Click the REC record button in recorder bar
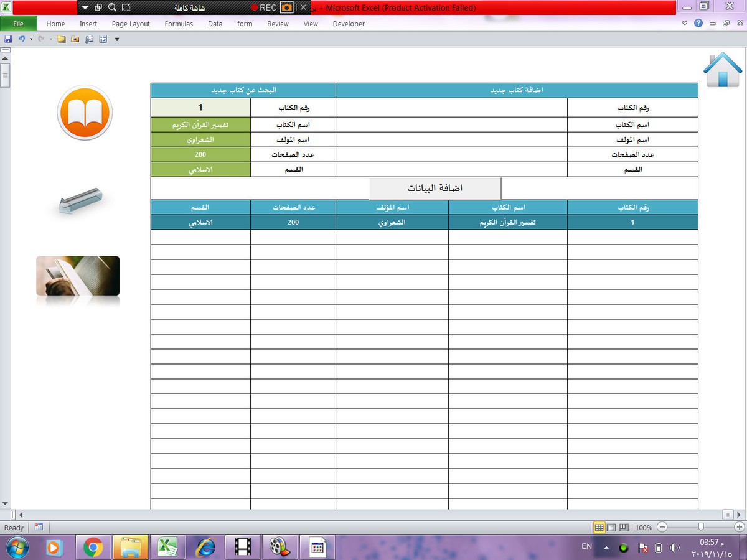 [264, 7]
